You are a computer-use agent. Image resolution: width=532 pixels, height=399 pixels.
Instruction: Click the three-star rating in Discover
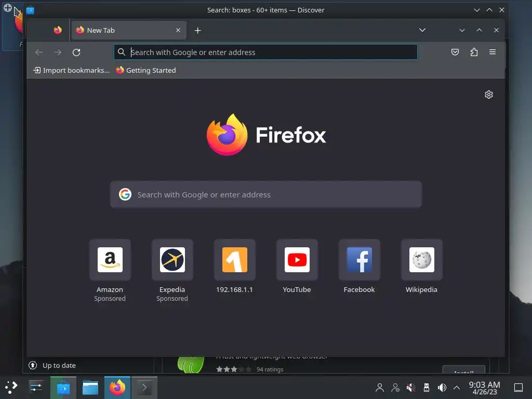(234, 369)
